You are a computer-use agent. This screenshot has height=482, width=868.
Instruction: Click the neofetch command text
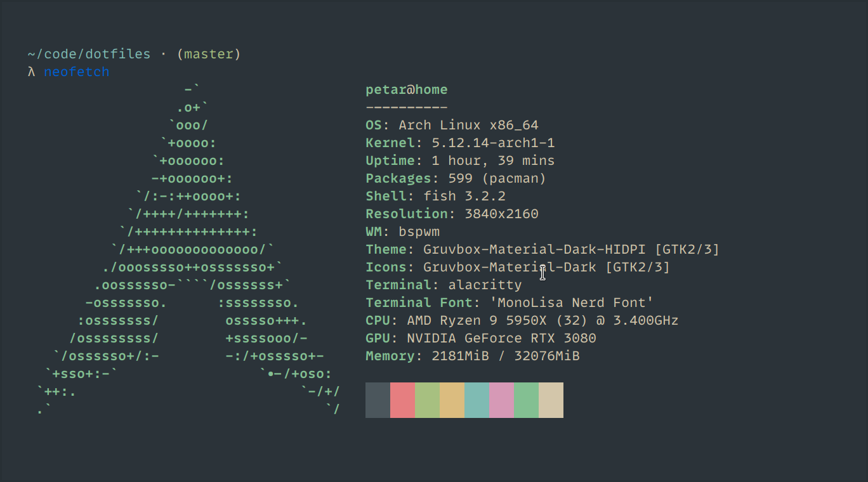point(76,72)
